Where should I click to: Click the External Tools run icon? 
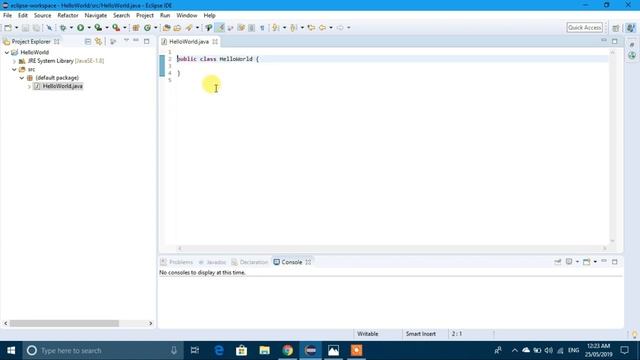click(116, 28)
